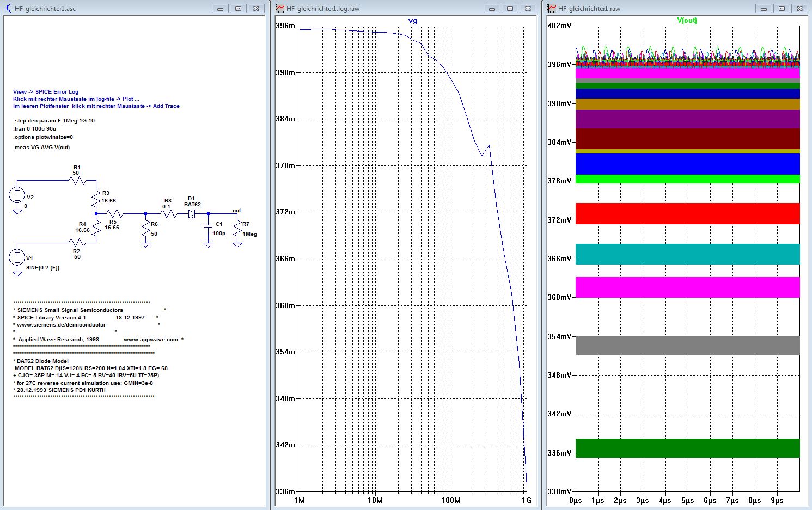
Task: Click the SINE(0 2 {F}) value of V1
Action: (42, 268)
